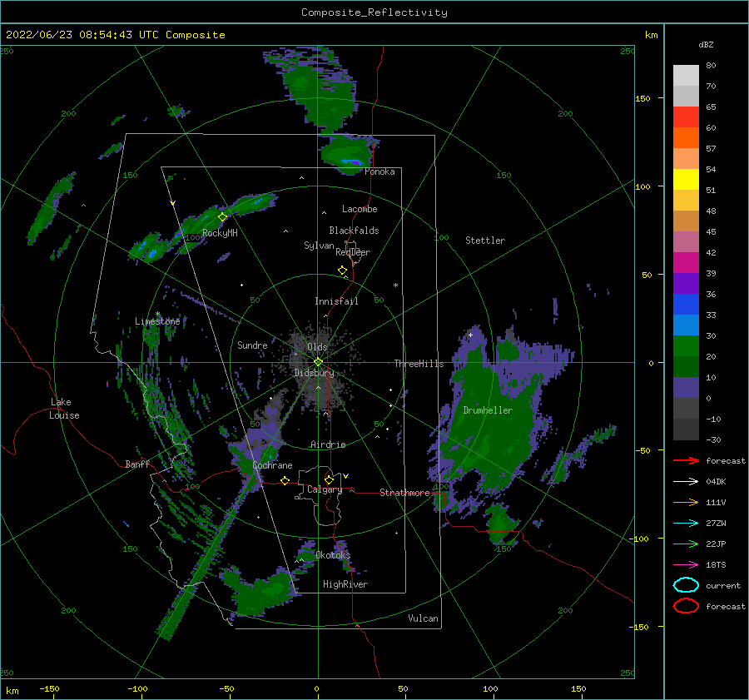Click the yellow 51 dBZ swatch
Viewport: 749px width, 700px height.
pyautogui.click(x=686, y=179)
